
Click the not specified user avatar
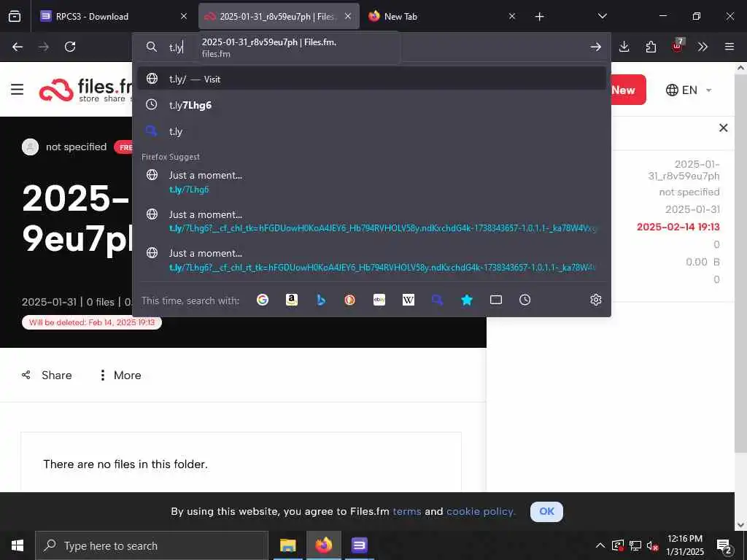pos(30,147)
